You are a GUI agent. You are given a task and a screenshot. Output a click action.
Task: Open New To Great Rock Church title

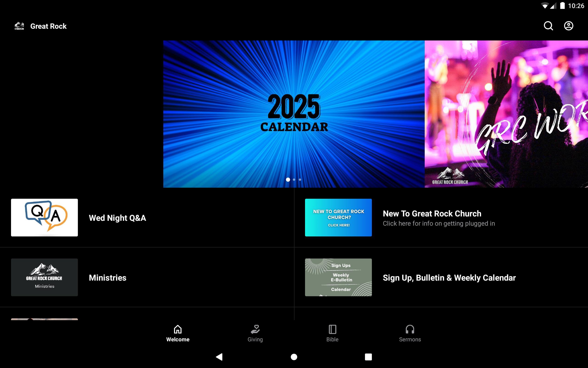tap(432, 213)
